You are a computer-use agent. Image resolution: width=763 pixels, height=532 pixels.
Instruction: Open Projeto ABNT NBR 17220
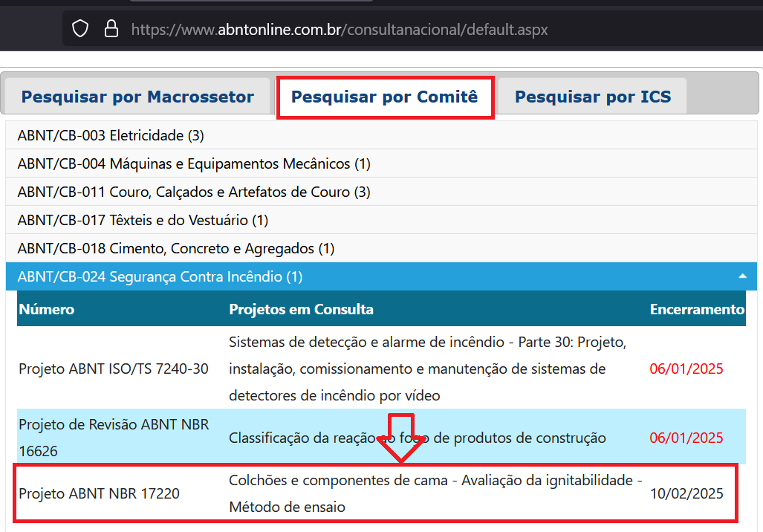click(100, 493)
